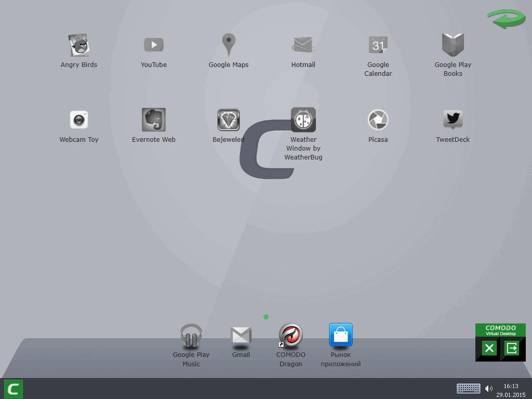Open Evernote Web

[x=153, y=119]
